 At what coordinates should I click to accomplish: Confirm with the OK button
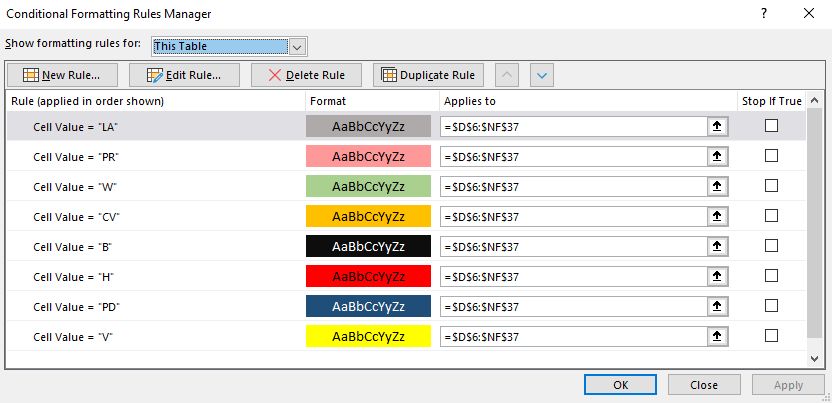pyautogui.click(x=620, y=385)
